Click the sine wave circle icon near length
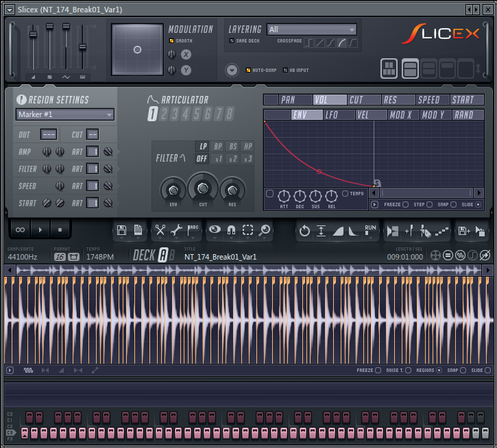The height and width of the screenshot is (448, 497). tap(460, 256)
